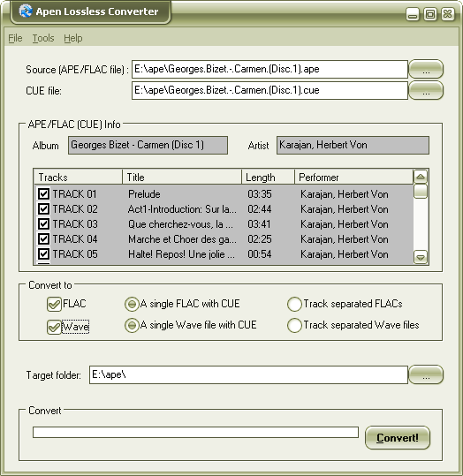Browse for the target folder
463x476 pixels.
(426, 374)
